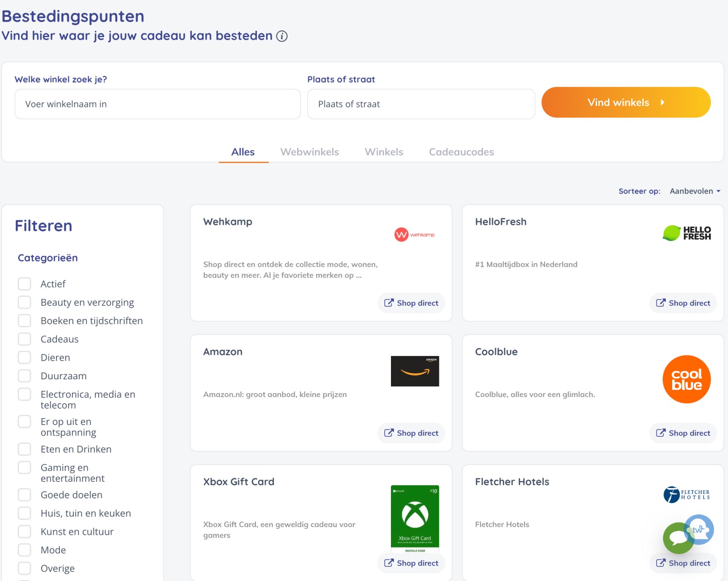Viewport: 728px width, 581px height.
Task: Click the arrow icon inside Vind winkels button
Action: [662, 102]
